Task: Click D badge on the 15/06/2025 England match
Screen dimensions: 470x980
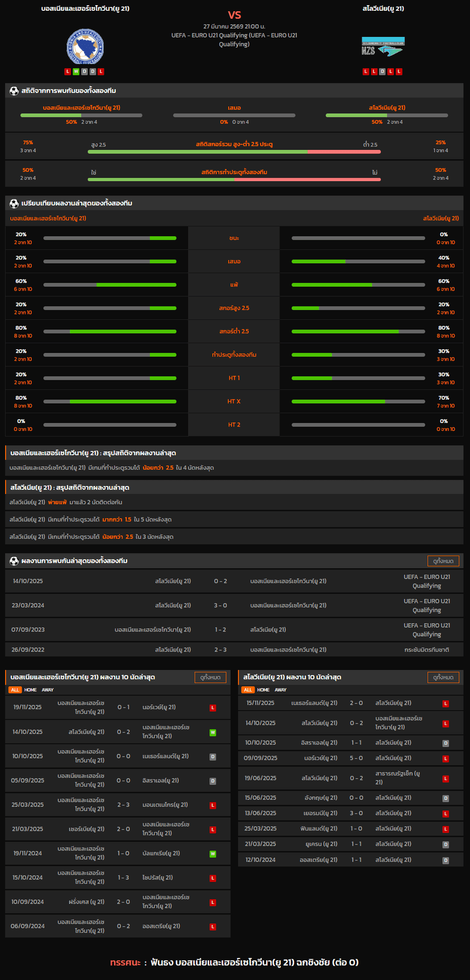Action: pos(446,799)
